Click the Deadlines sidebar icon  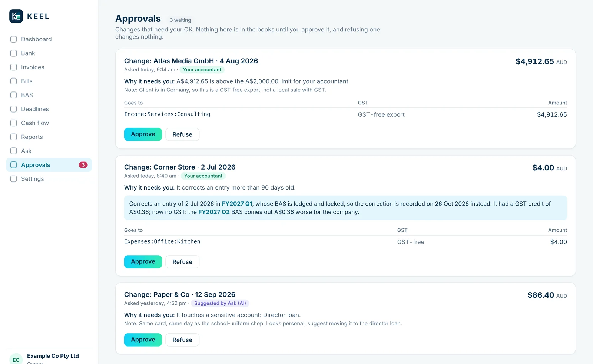pyautogui.click(x=14, y=109)
